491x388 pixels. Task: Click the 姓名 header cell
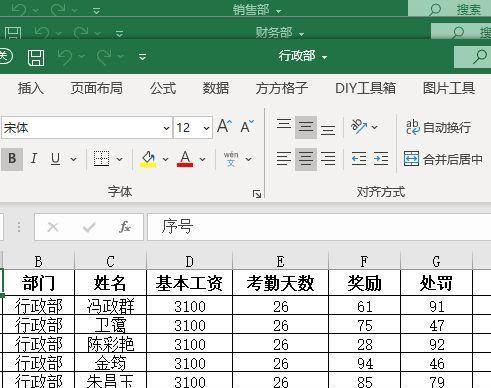(110, 283)
